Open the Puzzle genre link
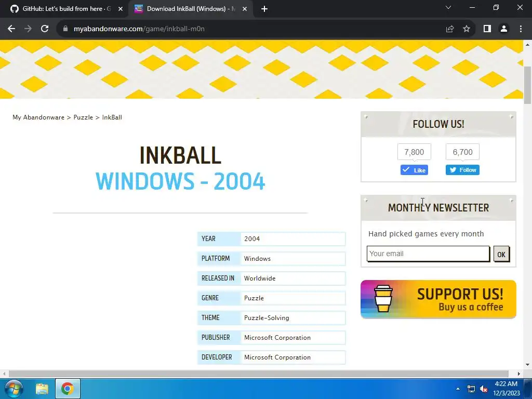The height and width of the screenshot is (399, 532). click(254, 298)
